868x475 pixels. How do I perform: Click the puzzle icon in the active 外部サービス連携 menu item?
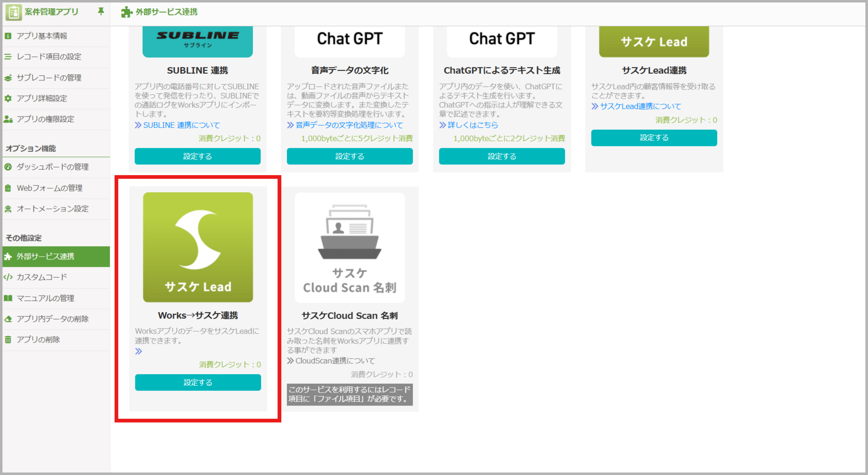point(8,256)
